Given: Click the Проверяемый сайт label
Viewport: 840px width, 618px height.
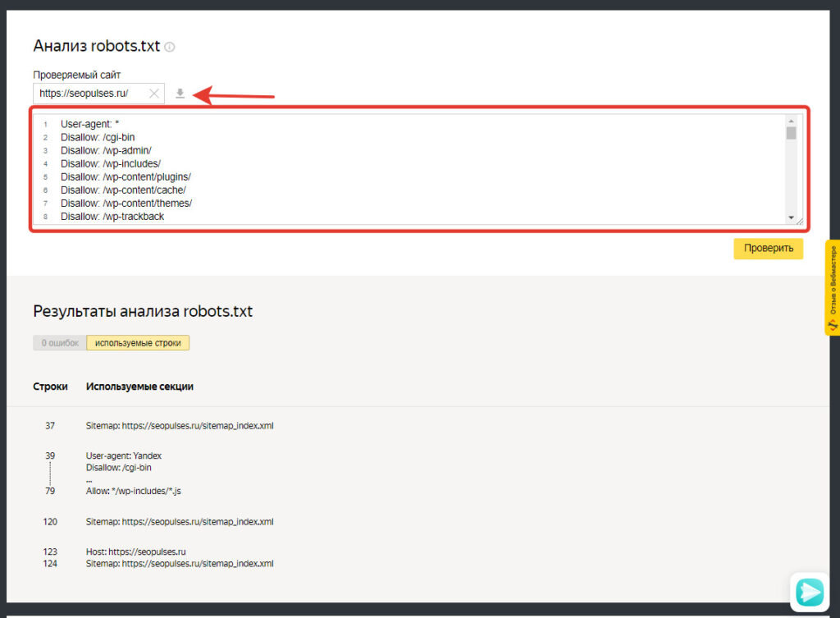Looking at the screenshot, I should (76, 75).
